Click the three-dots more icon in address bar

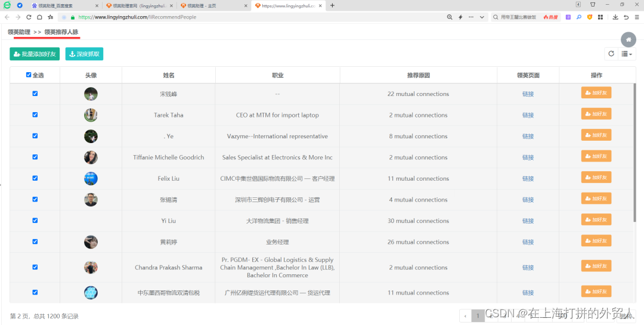[471, 17]
